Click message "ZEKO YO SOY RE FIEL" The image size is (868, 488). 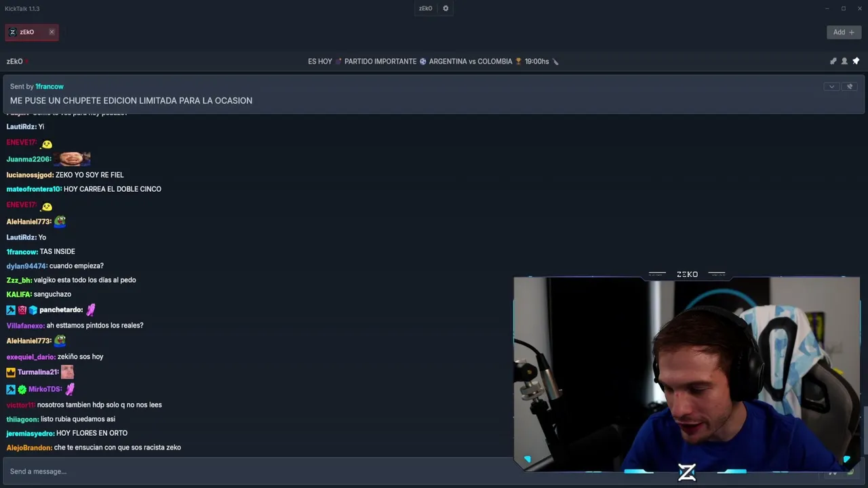[90, 175]
